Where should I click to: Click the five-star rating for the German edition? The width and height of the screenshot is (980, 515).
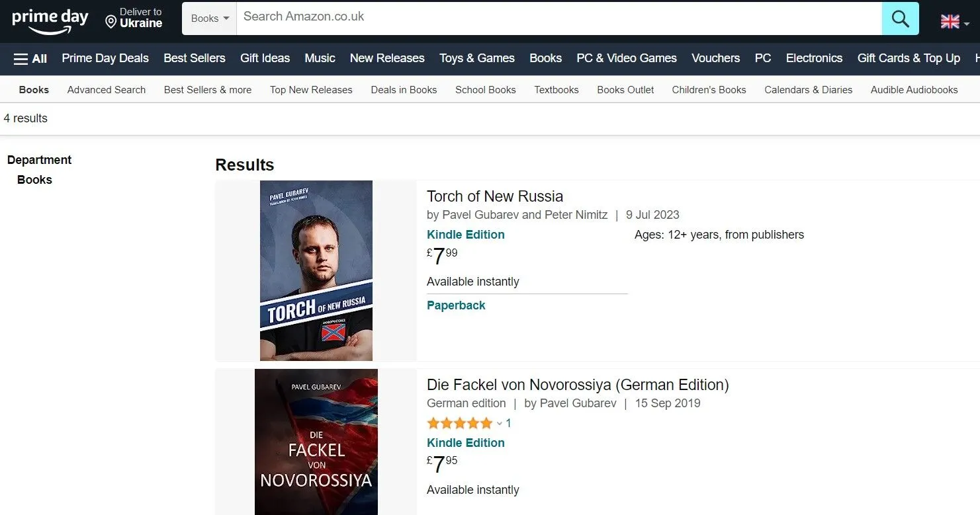pos(460,422)
